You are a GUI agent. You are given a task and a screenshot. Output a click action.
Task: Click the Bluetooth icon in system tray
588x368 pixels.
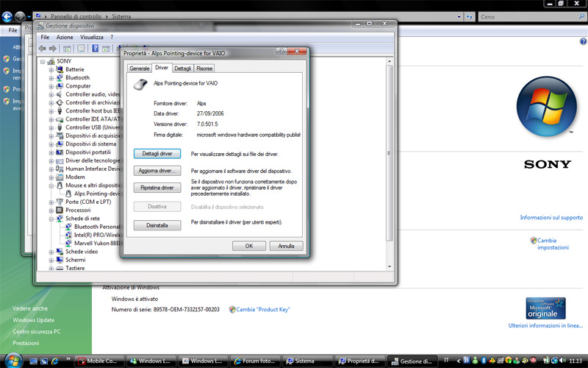pos(484,361)
